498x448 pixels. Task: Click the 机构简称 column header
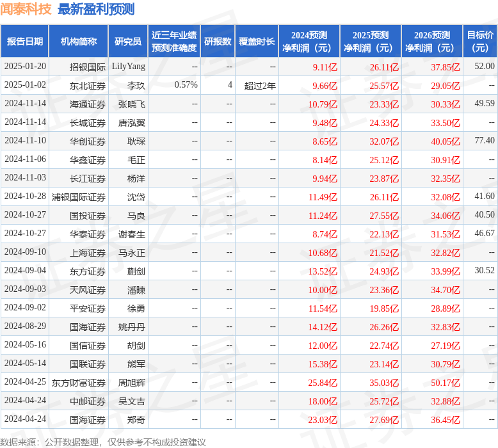(x=79, y=41)
